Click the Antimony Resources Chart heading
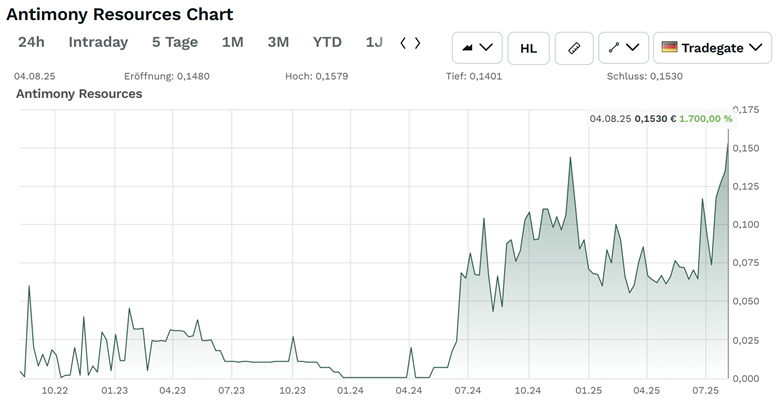The height and width of the screenshot is (407, 780). [120, 15]
